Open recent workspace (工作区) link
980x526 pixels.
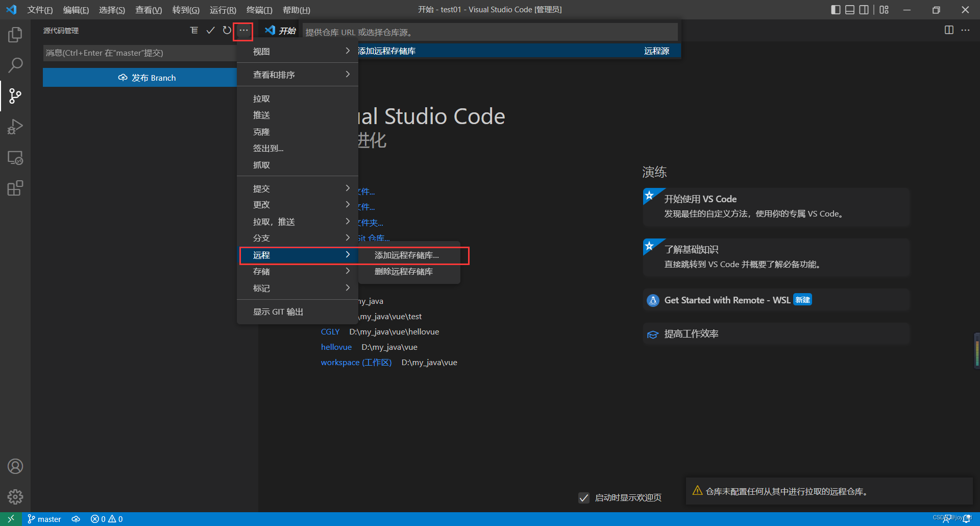click(x=356, y=363)
